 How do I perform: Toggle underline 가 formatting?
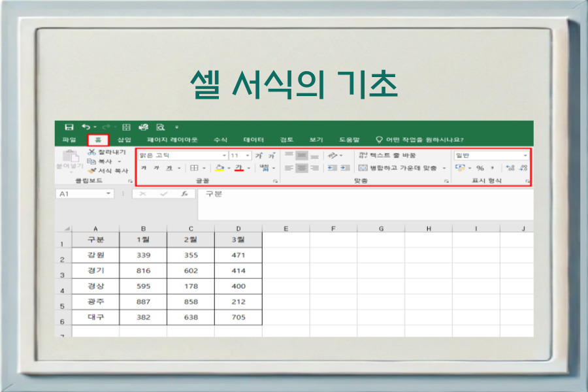169,168
